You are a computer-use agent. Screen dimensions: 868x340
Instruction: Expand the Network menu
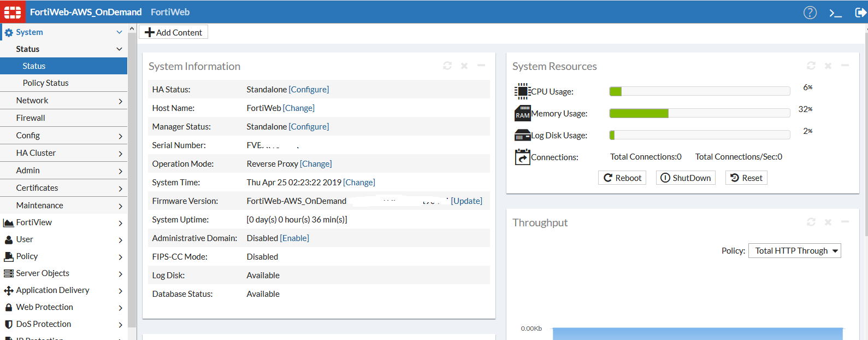click(x=63, y=101)
